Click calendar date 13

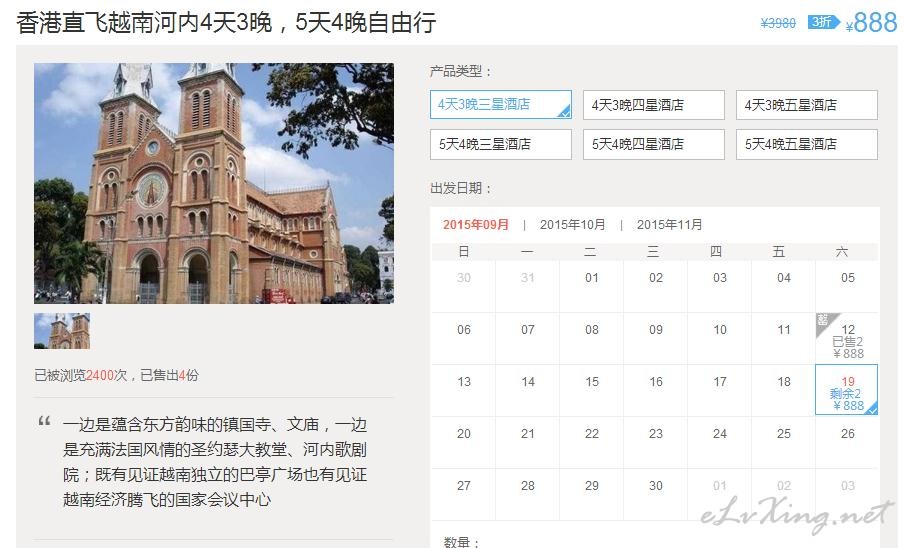click(x=463, y=390)
